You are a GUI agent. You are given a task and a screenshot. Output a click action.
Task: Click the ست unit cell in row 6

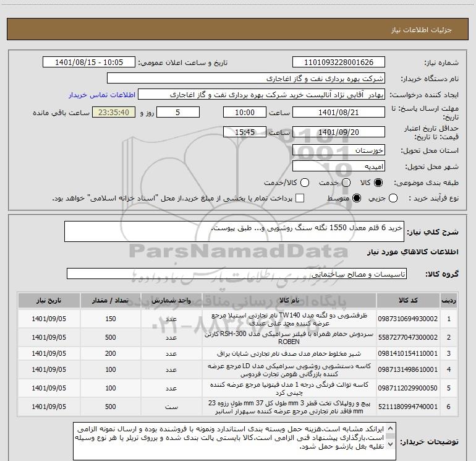171,407
